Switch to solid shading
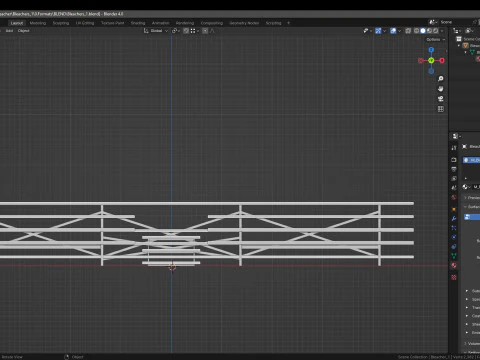 click(x=423, y=31)
